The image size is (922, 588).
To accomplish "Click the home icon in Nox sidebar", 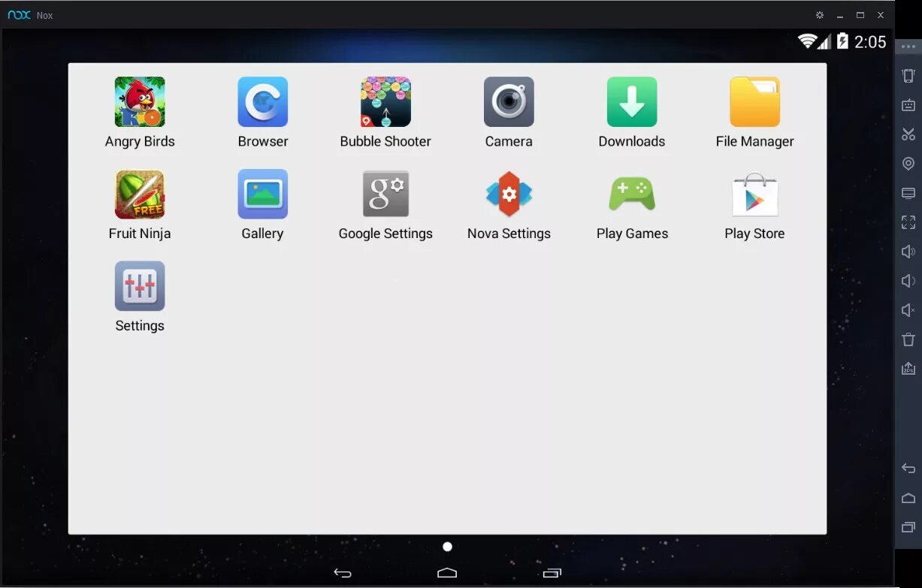I will click(908, 498).
